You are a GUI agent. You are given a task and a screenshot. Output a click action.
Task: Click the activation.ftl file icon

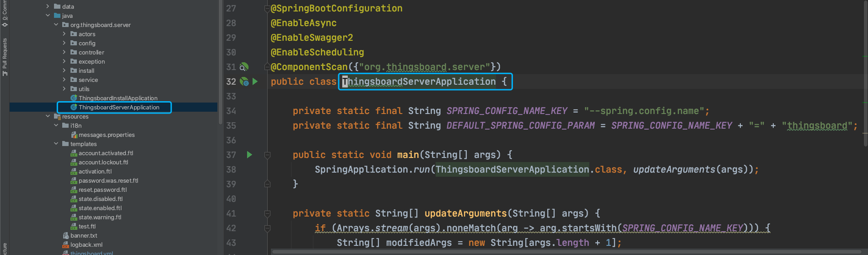click(x=74, y=171)
